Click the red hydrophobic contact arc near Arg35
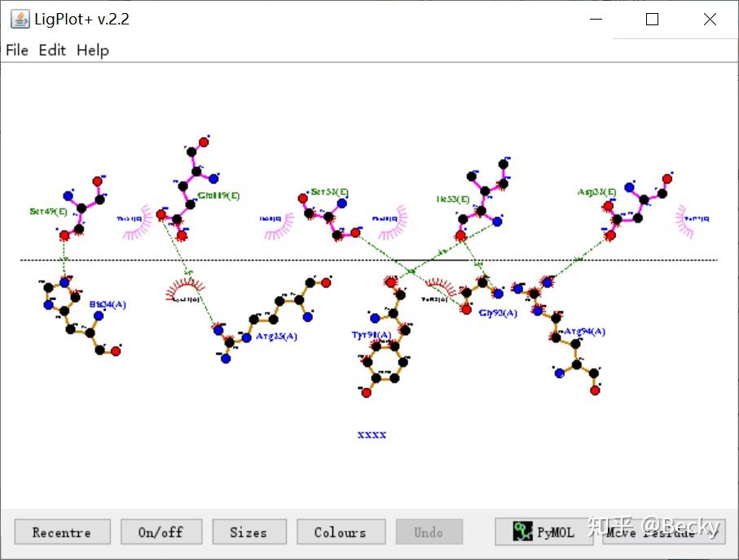The image size is (739, 560). pyautogui.click(x=185, y=289)
